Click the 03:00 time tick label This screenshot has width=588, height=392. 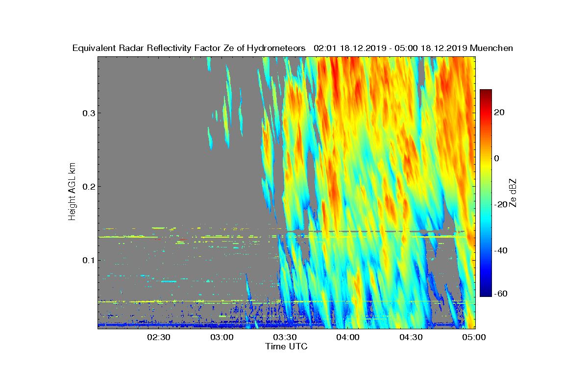coord(221,337)
